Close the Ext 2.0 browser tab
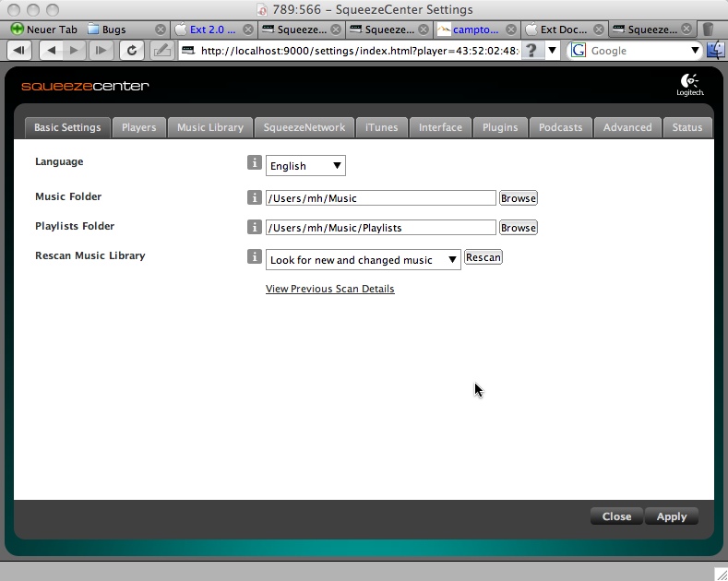The height and width of the screenshot is (581, 728). pyautogui.click(x=249, y=30)
